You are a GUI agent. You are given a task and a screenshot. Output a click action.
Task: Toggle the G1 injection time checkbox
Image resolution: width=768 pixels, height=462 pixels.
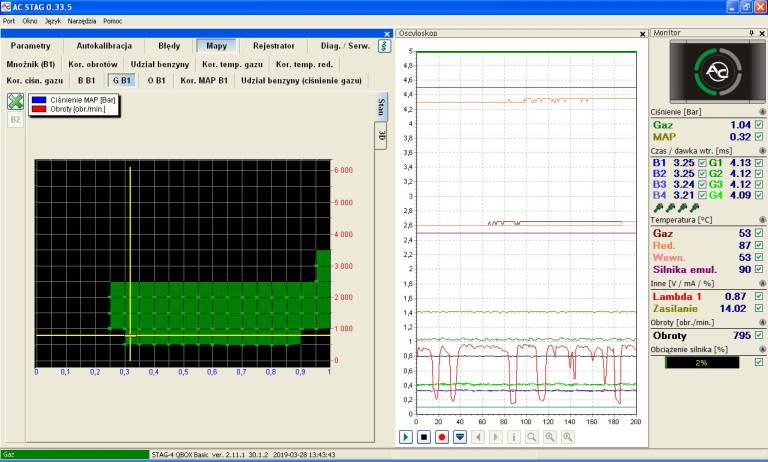coord(759,163)
